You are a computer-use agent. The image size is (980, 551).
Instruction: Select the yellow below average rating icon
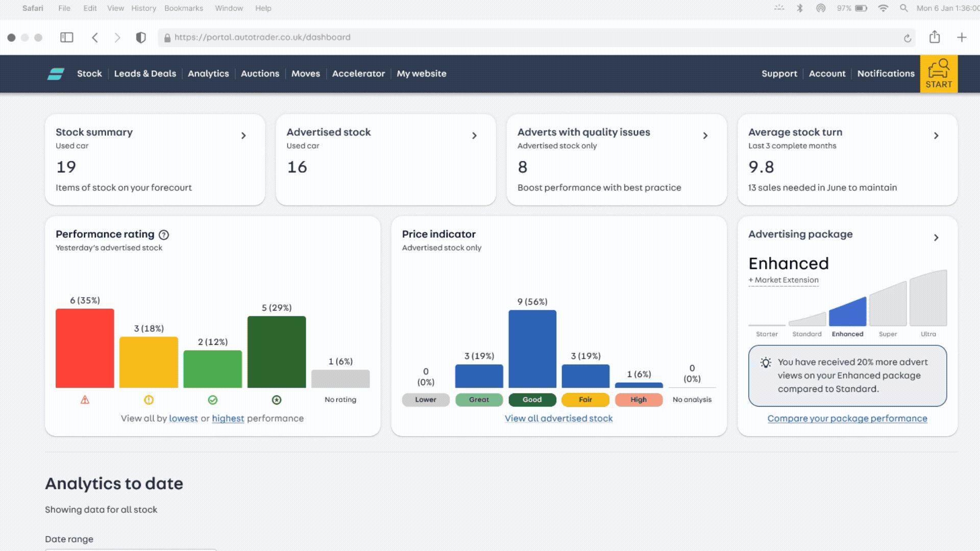pyautogui.click(x=149, y=400)
